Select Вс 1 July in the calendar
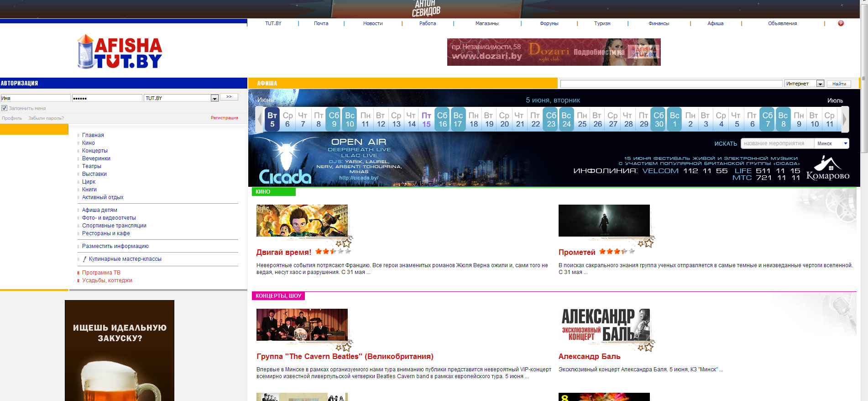Image resolution: width=868 pixels, height=401 pixels. pos(675,120)
